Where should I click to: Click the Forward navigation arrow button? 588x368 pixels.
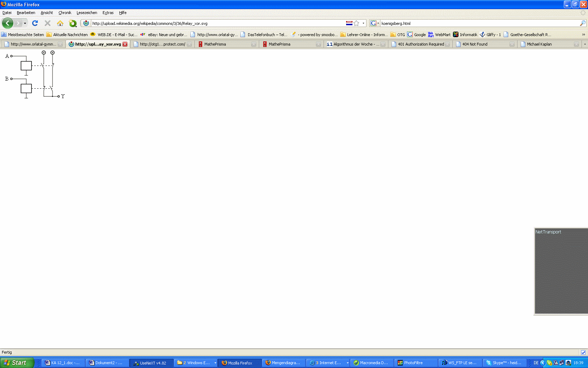pos(18,23)
